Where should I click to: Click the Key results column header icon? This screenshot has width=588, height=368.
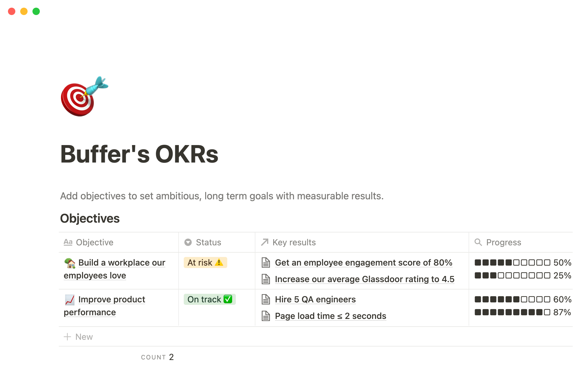point(266,242)
